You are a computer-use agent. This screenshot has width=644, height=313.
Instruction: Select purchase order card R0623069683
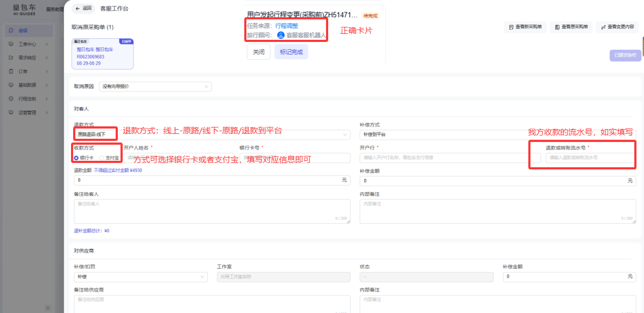pos(103,54)
